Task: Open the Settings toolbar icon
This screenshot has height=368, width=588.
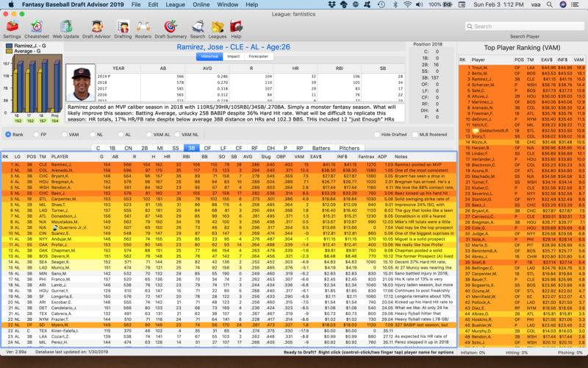Action: pyautogui.click(x=12, y=26)
